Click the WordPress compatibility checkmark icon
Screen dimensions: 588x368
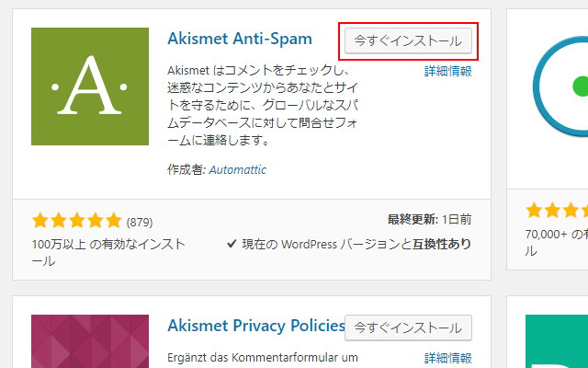[x=232, y=245]
